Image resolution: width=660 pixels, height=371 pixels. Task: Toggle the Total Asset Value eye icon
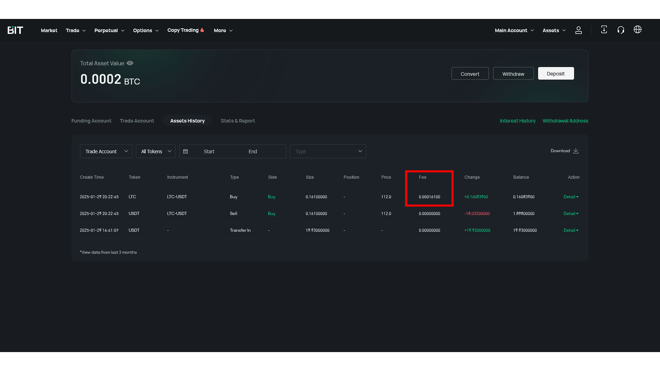tap(130, 63)
